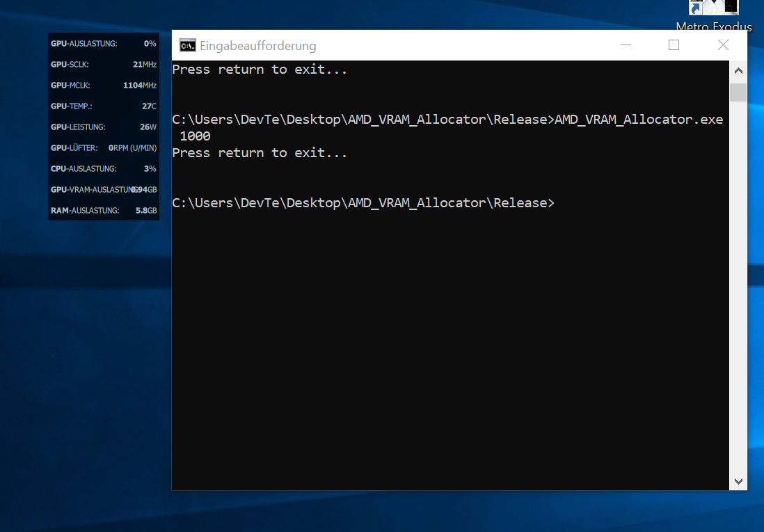Click the GPU-SCLK 21MHz row

(x=103, y=64)
